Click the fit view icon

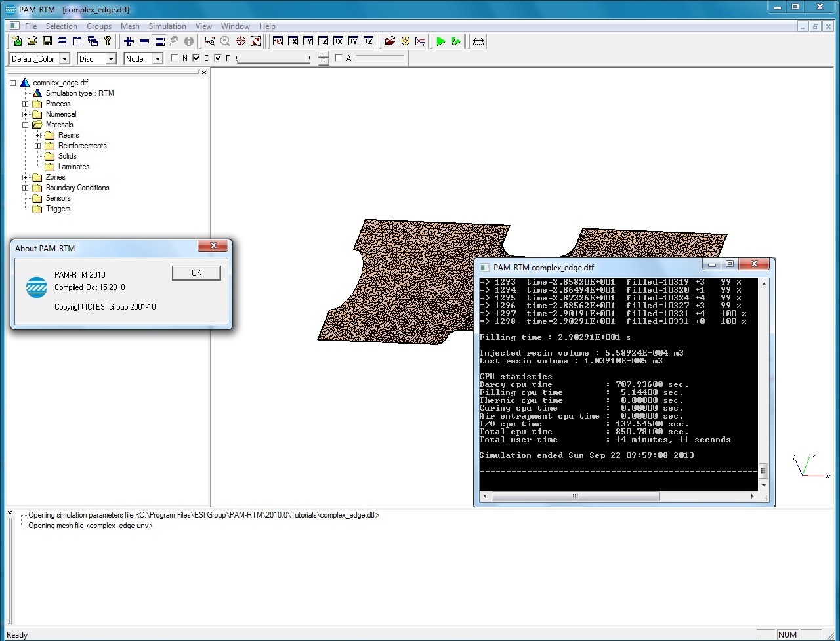click(255, 41)
